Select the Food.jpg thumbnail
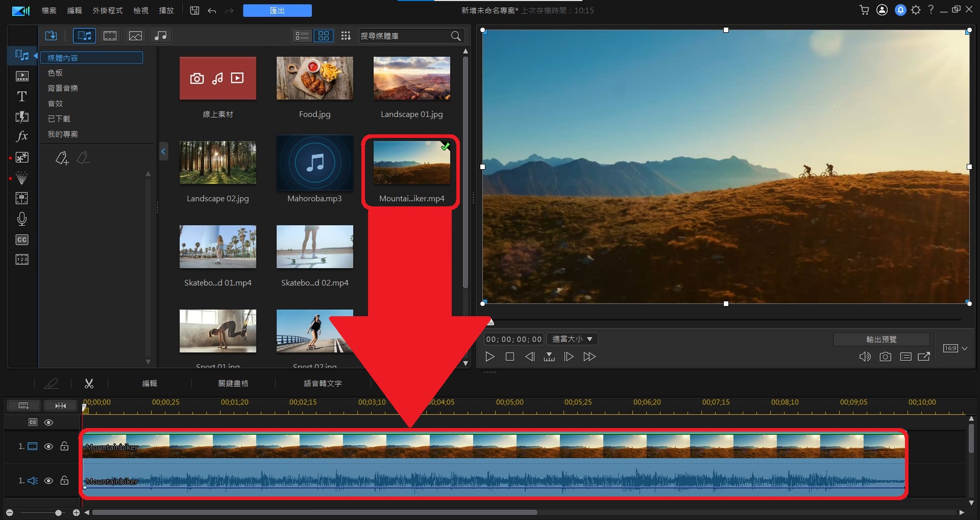The image size is (980, 520). tap(314, 78)
